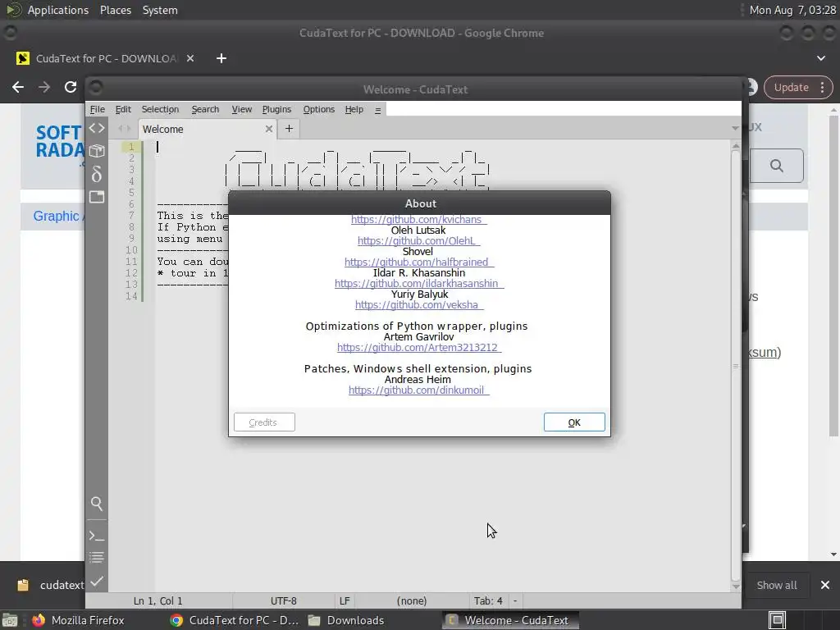
Task: Click the cudatext download file icon
Action: [x=23, y=585]
